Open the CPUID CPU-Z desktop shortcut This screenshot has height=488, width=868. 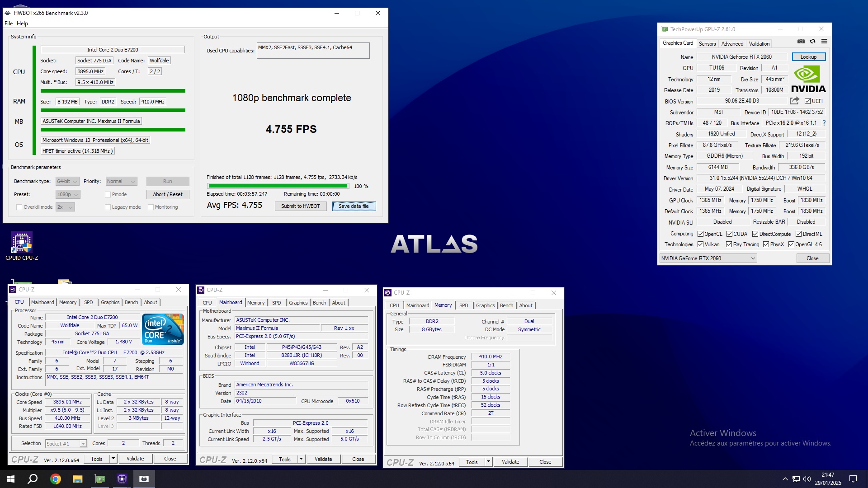(21, 246)
